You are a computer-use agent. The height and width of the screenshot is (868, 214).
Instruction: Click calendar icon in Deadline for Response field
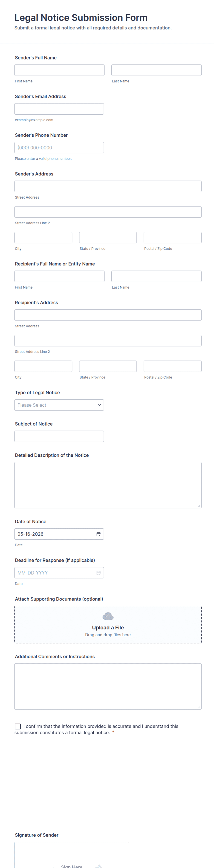98,573
